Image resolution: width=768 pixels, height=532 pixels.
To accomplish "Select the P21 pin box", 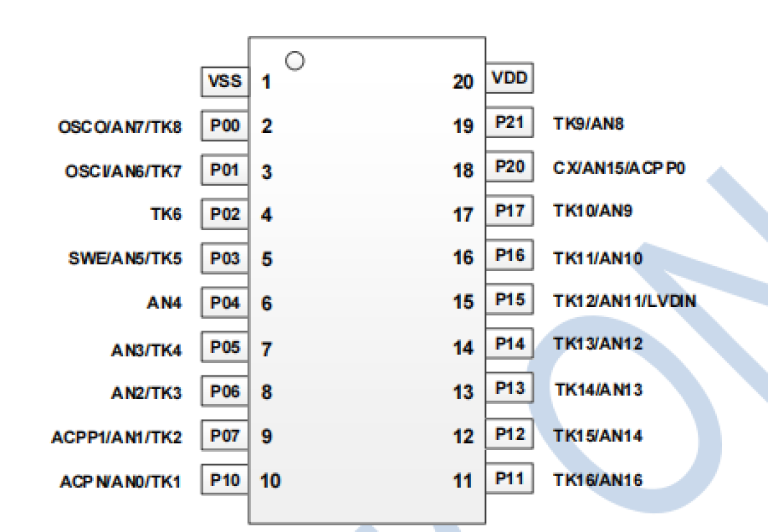I will click(509, 123).
